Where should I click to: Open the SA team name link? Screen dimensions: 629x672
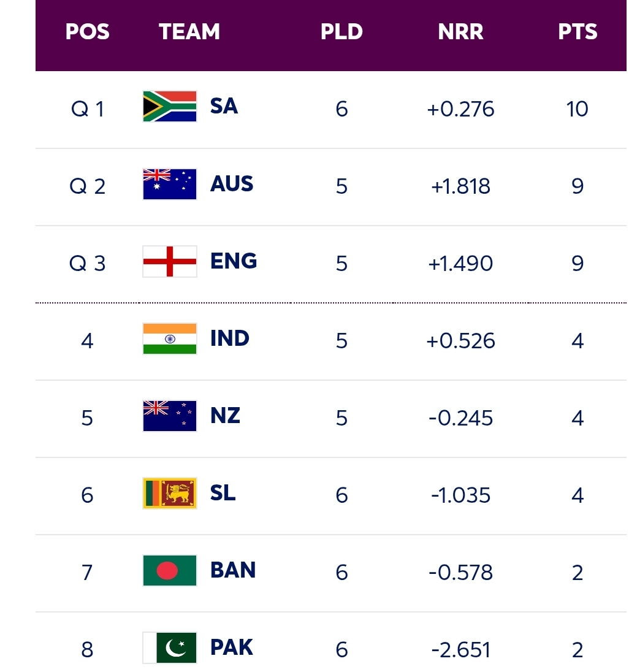[x=224, y=107]
